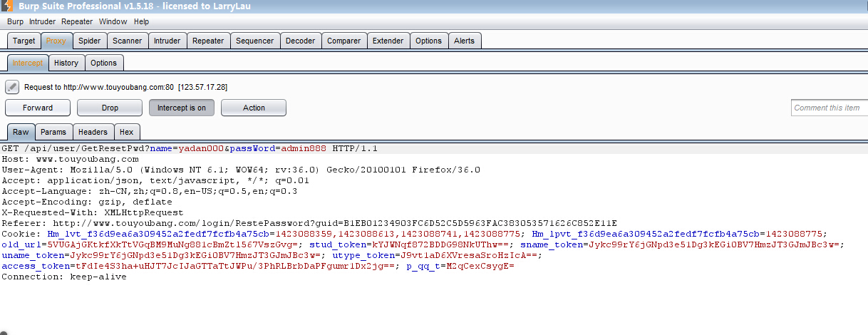868x335 pixels.
Task: Switch to the Headers view tab
Action: coord(93,132)
